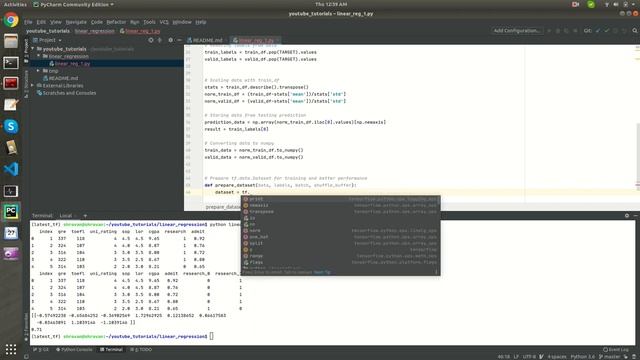The image size is (640, 360).
Task: Click the clock in the top bar
Action: [331, 4]
